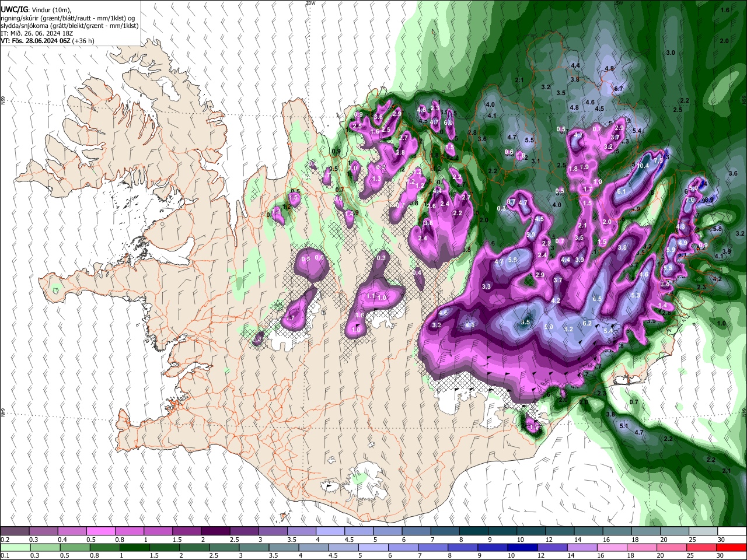Click the '0.1' label starting the rain scale
The height and width of the screenshot is (560, 747).
[x=5, y=556]
